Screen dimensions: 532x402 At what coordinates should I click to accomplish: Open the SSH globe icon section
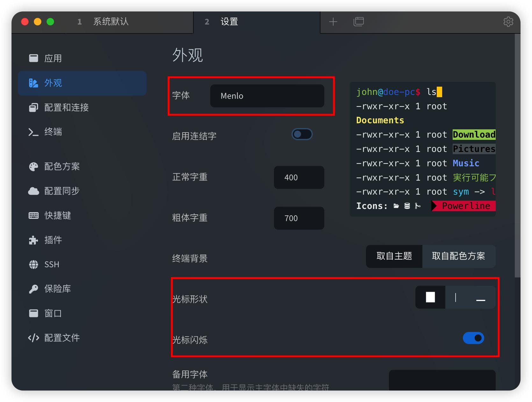[x=33, y=264]
